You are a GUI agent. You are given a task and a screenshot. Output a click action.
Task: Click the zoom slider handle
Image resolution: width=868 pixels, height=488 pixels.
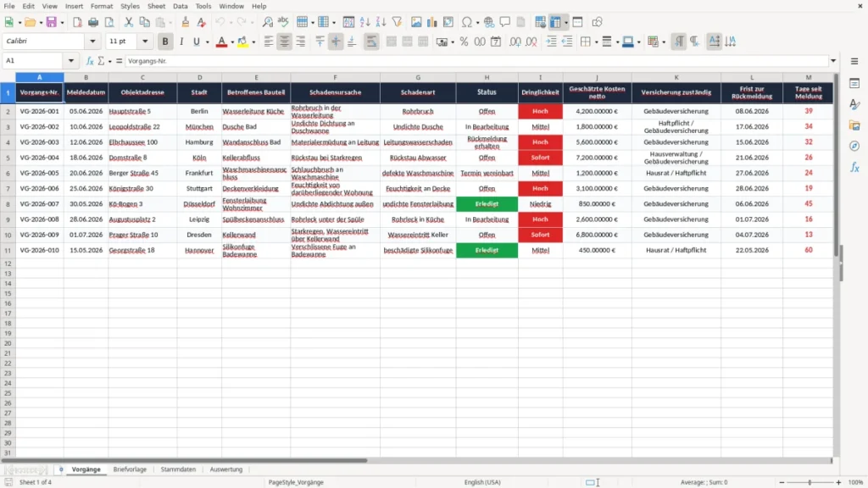click(x=810, y=482)
